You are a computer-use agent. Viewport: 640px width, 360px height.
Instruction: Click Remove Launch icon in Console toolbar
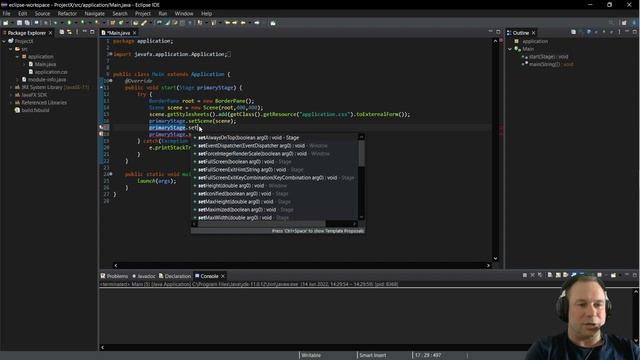point(533,275)
